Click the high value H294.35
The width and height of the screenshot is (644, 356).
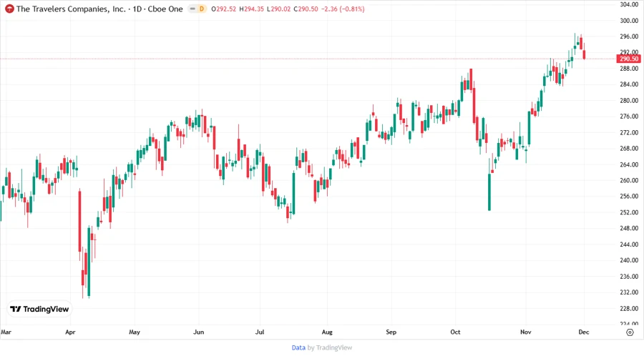(251, 9)
